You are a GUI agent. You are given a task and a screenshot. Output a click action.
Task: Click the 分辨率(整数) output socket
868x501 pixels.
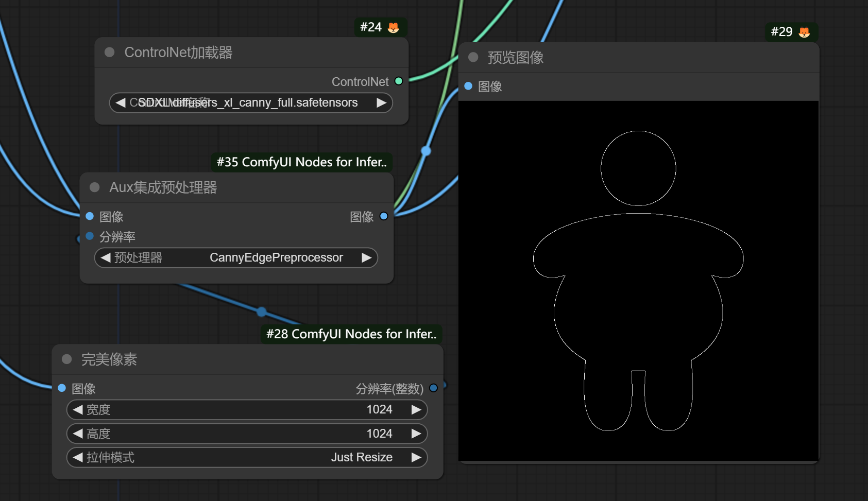(x=433, y=388)
